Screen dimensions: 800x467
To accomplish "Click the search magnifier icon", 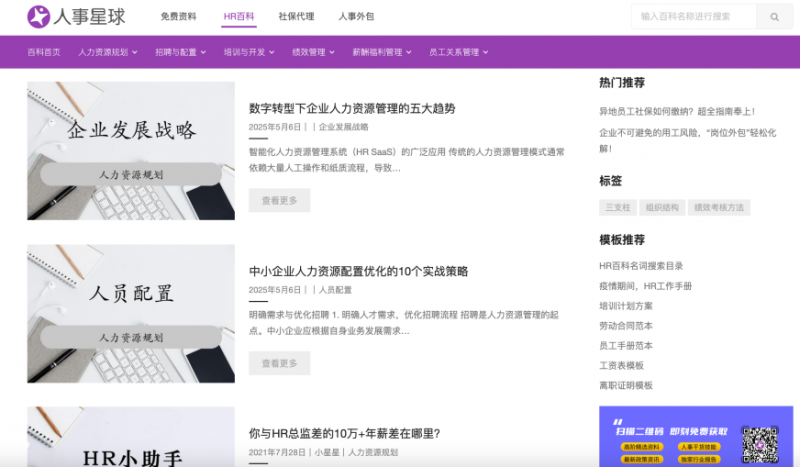I will click(x=774, y=17).
